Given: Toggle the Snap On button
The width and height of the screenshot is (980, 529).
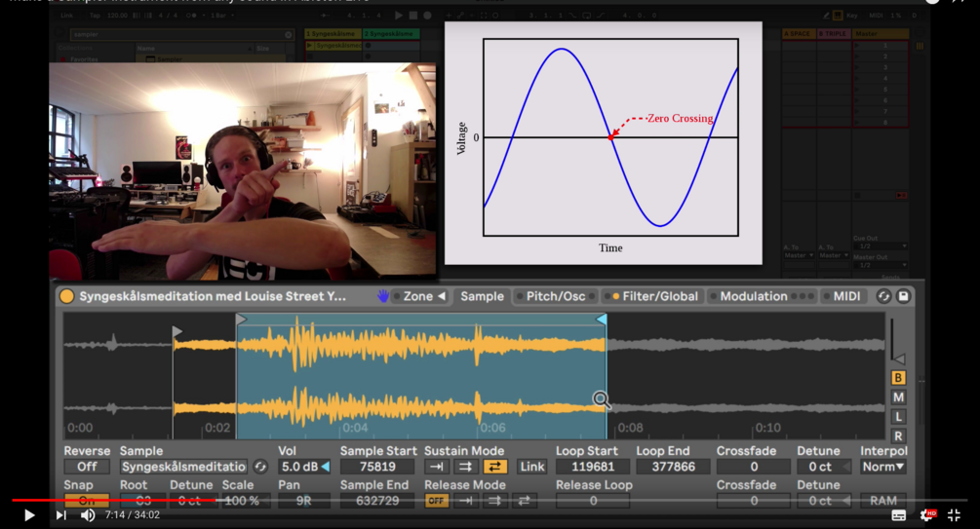Looking at the screenshot, I should click(87, 501).
